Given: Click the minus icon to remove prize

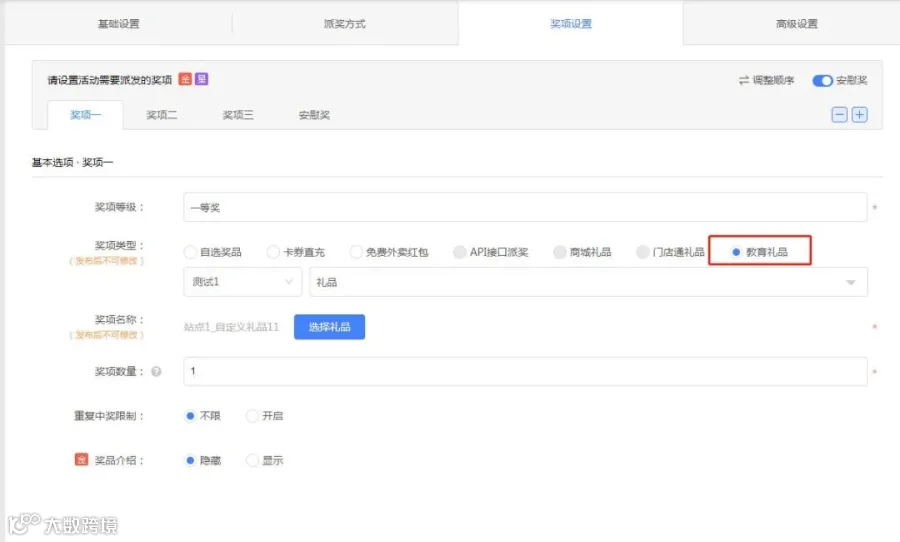Looking at the screenshot, I should 839,115.
